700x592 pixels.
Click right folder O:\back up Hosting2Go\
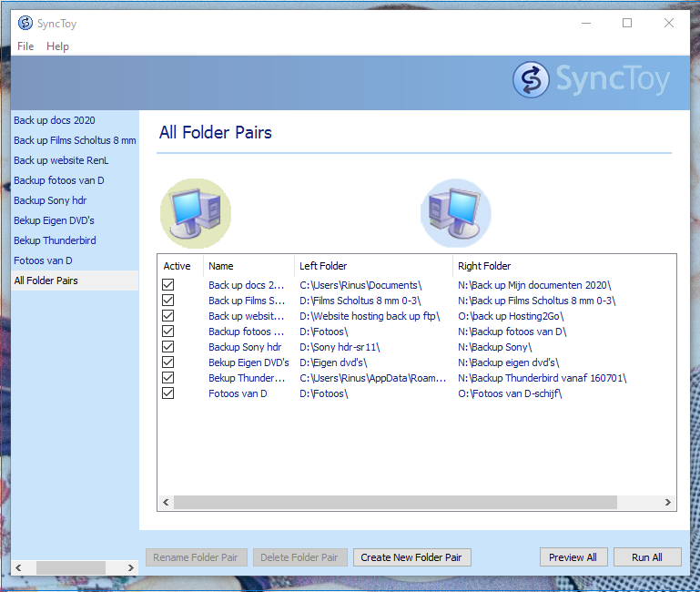click(511, 316)
